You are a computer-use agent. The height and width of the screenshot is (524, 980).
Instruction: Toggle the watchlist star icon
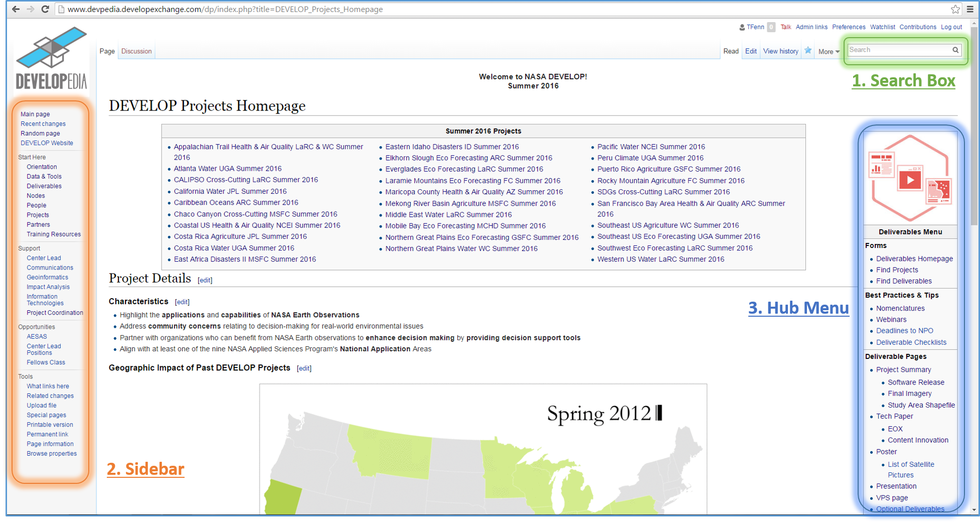808,50
